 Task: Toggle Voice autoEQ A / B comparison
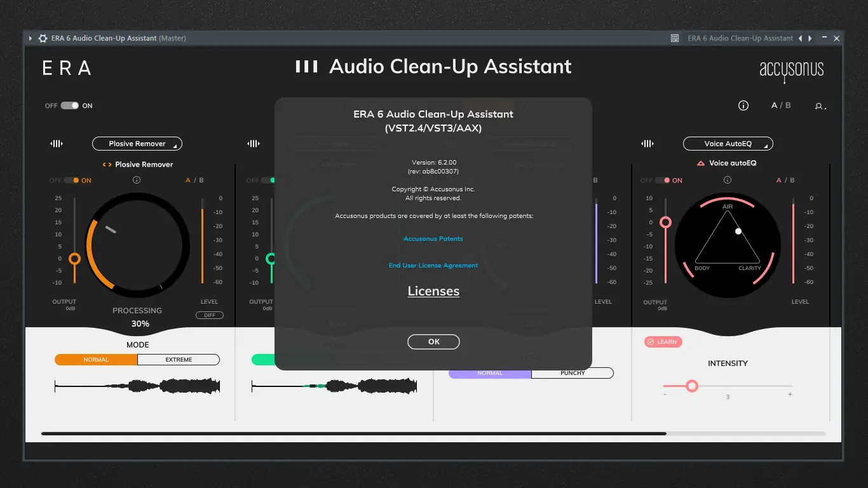click(785, 180)
